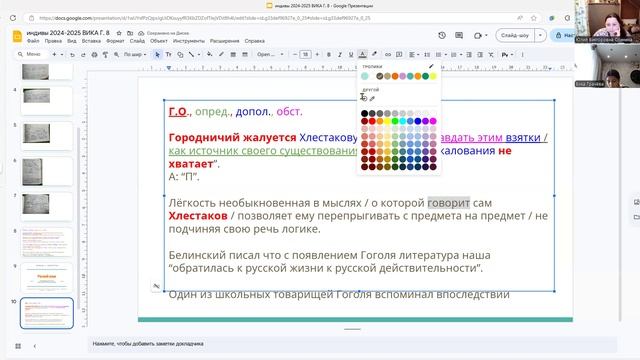Open the Правка menu
The height and width of the screenshot is (360, 640).
coord(53,41)
